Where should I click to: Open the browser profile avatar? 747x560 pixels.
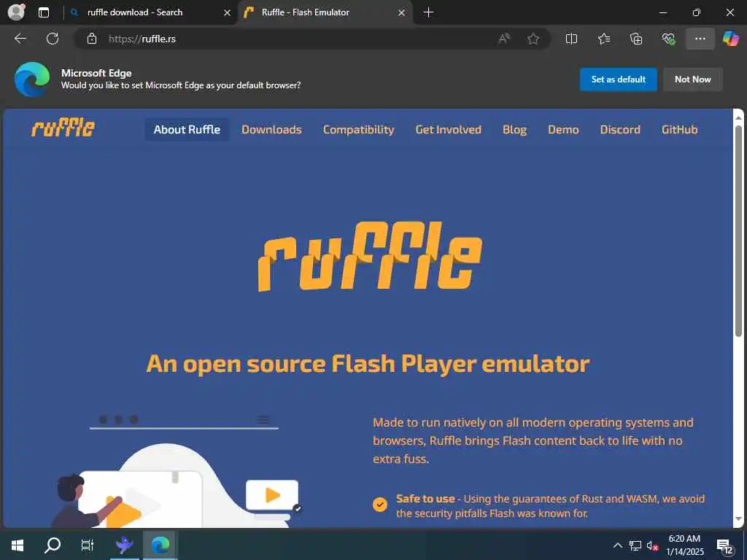[x=16, y=12]
